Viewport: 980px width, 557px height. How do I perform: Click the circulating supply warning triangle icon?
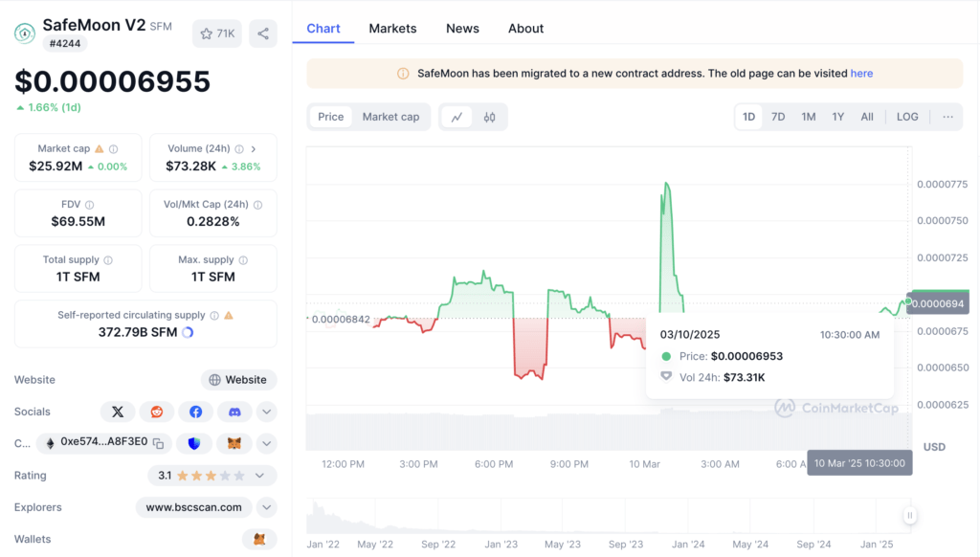229,315
